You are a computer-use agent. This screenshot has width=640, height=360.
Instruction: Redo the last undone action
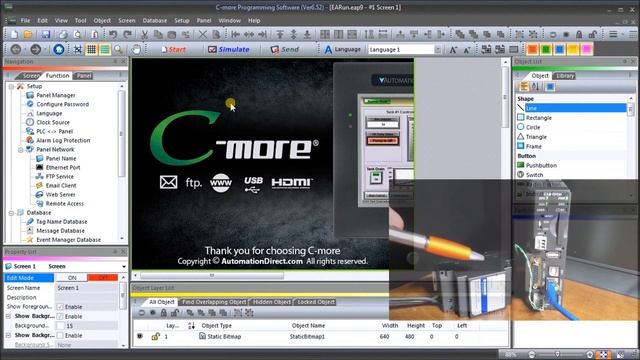click(x=127, y=35)
